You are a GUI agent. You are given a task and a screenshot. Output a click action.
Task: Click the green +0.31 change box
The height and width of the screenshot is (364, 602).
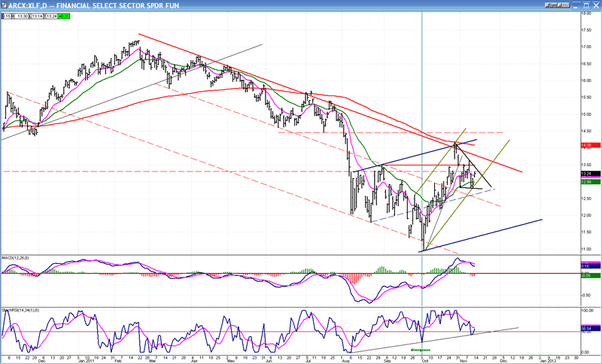coord(64,16)
